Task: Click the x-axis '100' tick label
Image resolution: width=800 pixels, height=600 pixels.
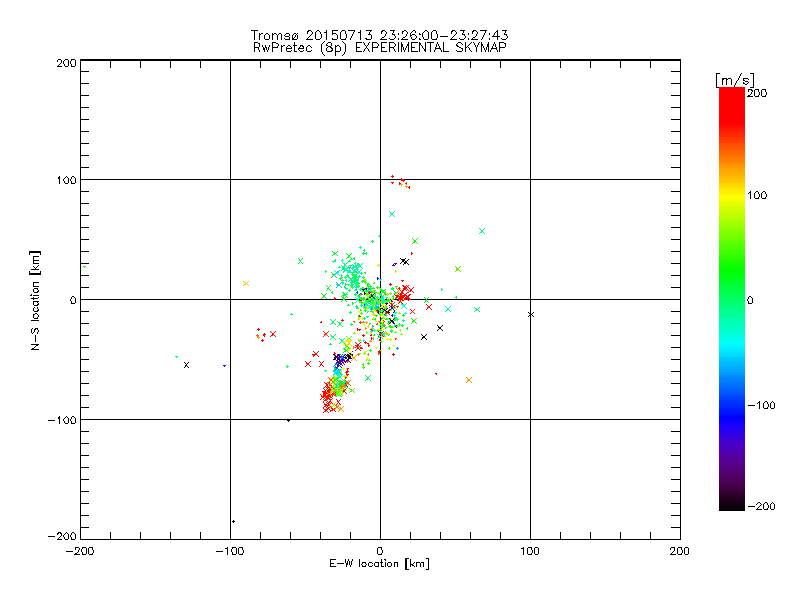Action: tap(530, 552)
